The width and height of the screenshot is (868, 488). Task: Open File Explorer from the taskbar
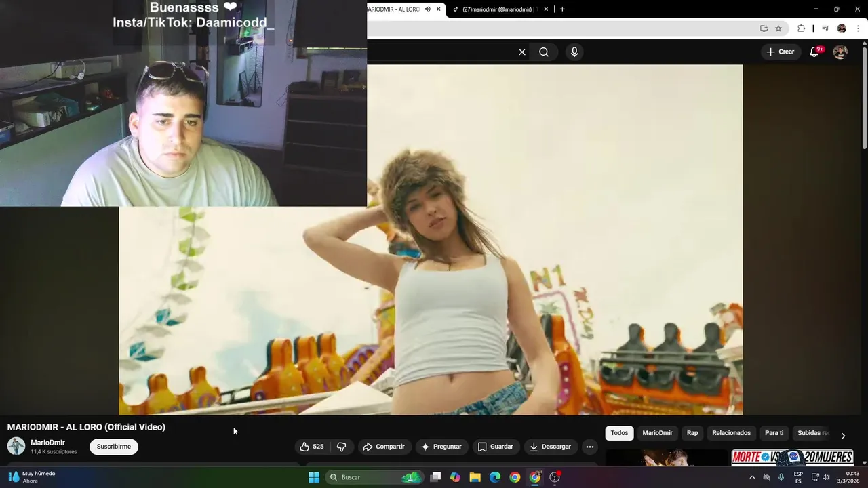475,477
